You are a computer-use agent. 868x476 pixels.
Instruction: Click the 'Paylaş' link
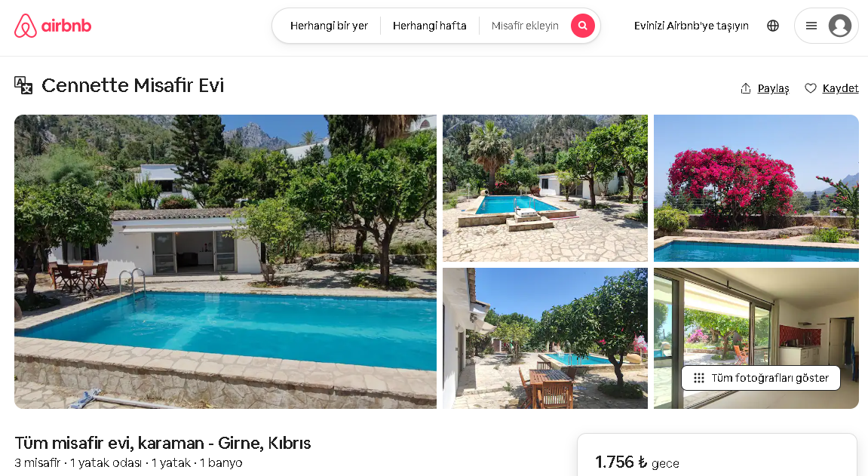pyautogui.click(x=773, y=88)
